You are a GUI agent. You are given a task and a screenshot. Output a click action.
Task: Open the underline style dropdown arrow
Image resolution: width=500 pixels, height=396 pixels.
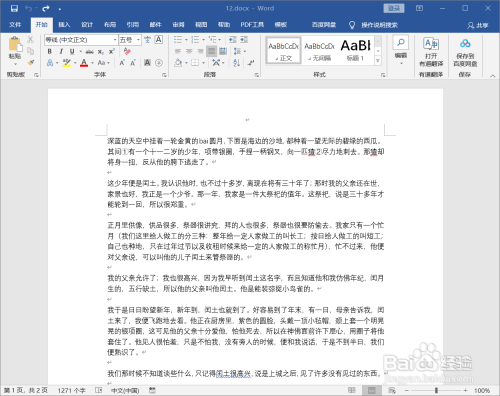coord(81,51)
